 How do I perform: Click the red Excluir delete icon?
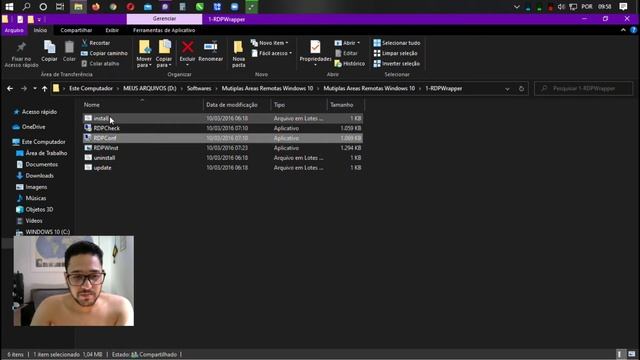point(187,47)
